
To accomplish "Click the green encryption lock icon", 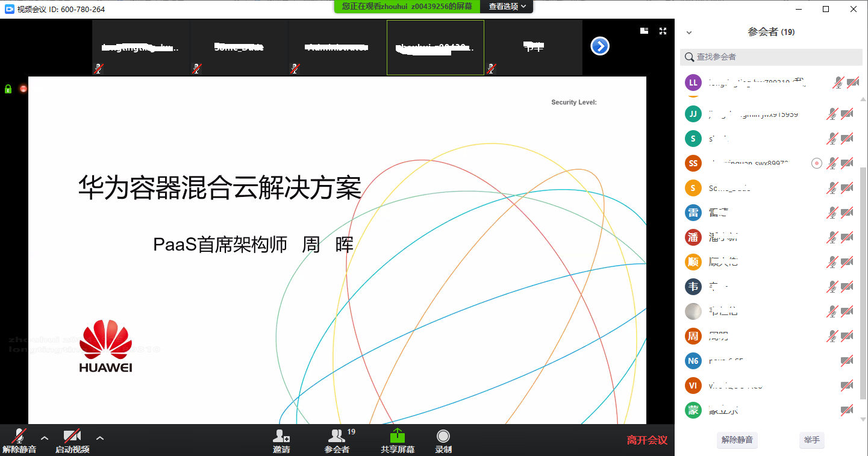I will pyautogui.click(x=8, y=89).
